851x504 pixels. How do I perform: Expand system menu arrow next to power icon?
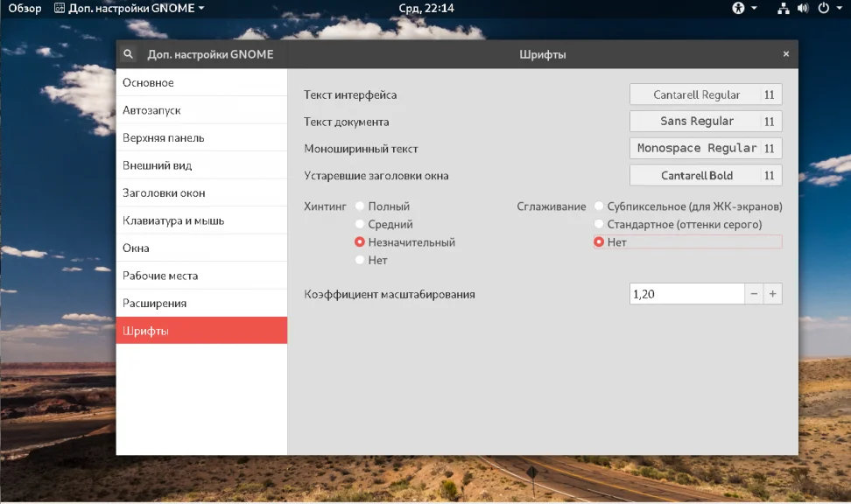839,8
